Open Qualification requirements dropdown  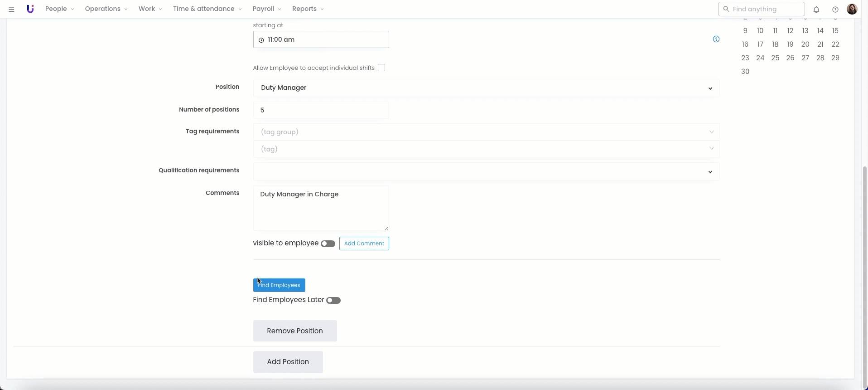486,171
